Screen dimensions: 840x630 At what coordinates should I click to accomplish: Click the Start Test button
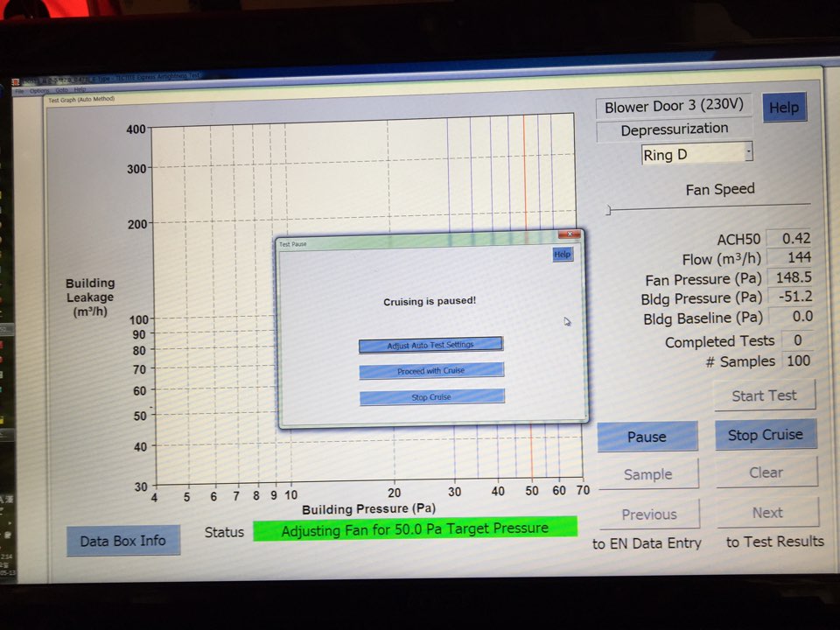pyautogui.click(x=764, y=395)
